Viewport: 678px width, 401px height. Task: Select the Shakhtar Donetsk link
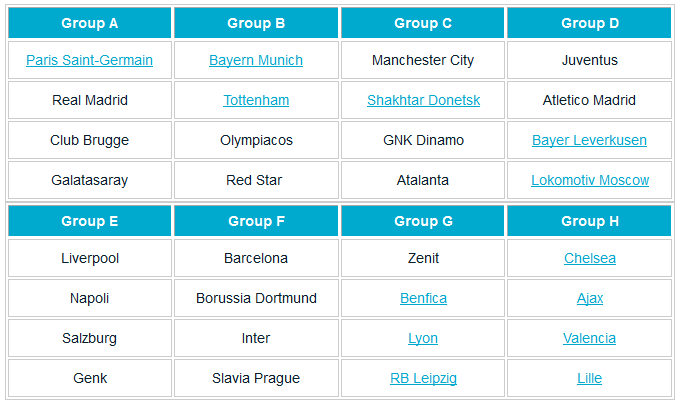(423, 101)
